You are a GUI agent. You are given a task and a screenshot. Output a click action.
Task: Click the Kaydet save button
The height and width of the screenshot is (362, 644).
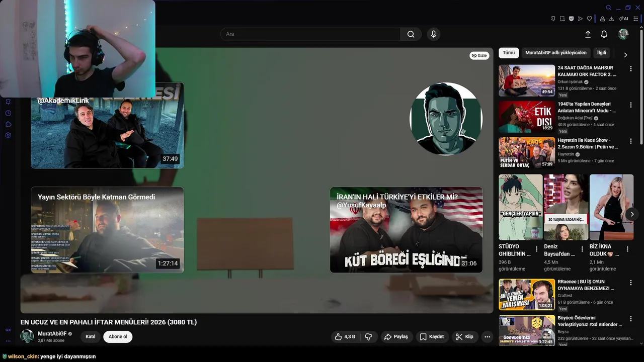coord(432,337)
